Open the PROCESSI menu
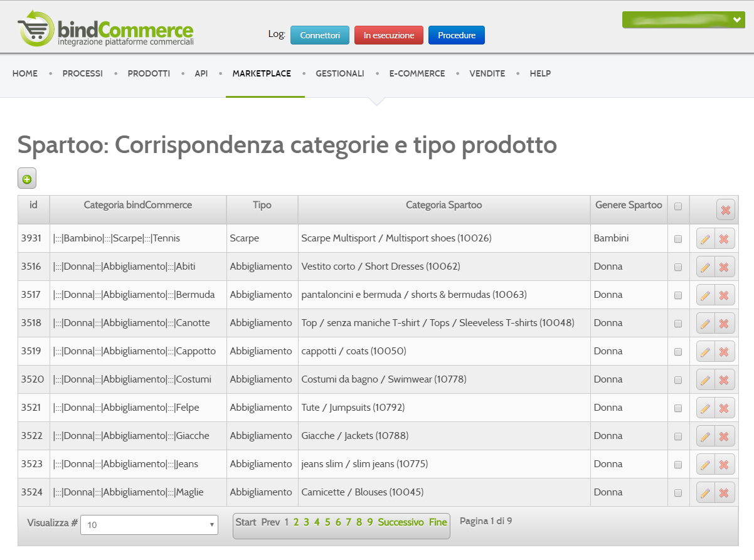The image size is (754, 560). pyautogui.click(x=83, y=73)
